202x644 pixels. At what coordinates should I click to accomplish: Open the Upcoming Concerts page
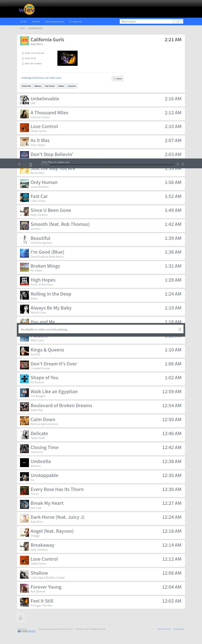pyautogui.click(x=55, y=22)
